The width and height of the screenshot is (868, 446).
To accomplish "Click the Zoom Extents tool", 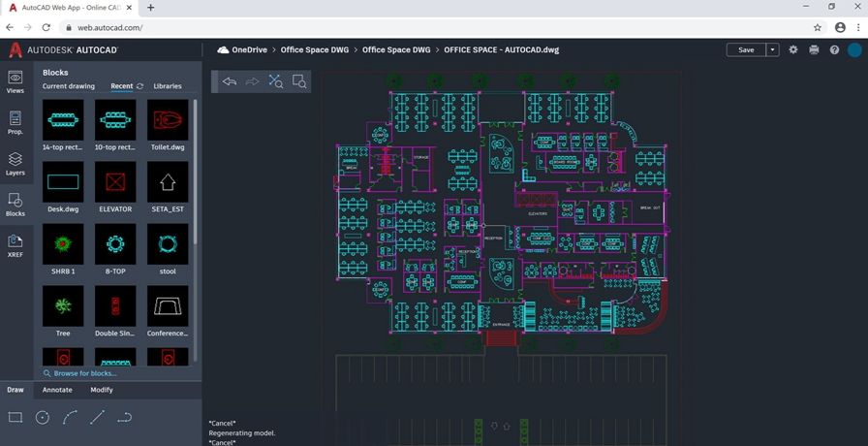I will coord(276,82).
